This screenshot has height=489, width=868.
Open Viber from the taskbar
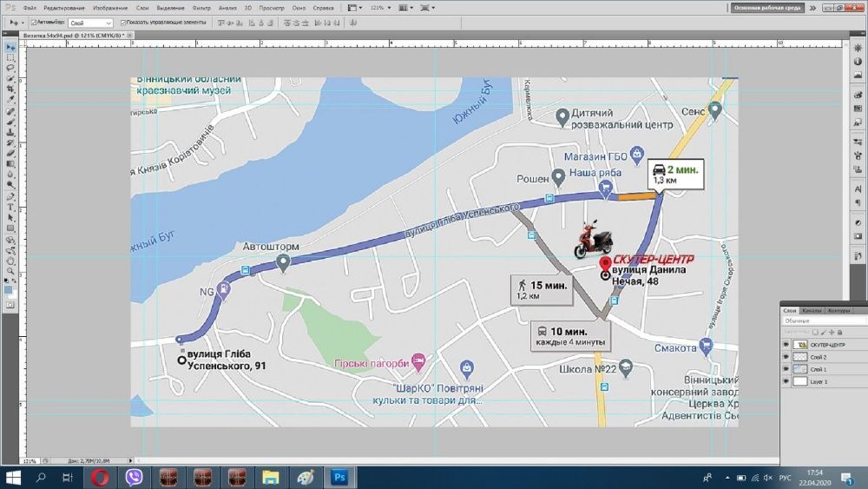point(134,478)
